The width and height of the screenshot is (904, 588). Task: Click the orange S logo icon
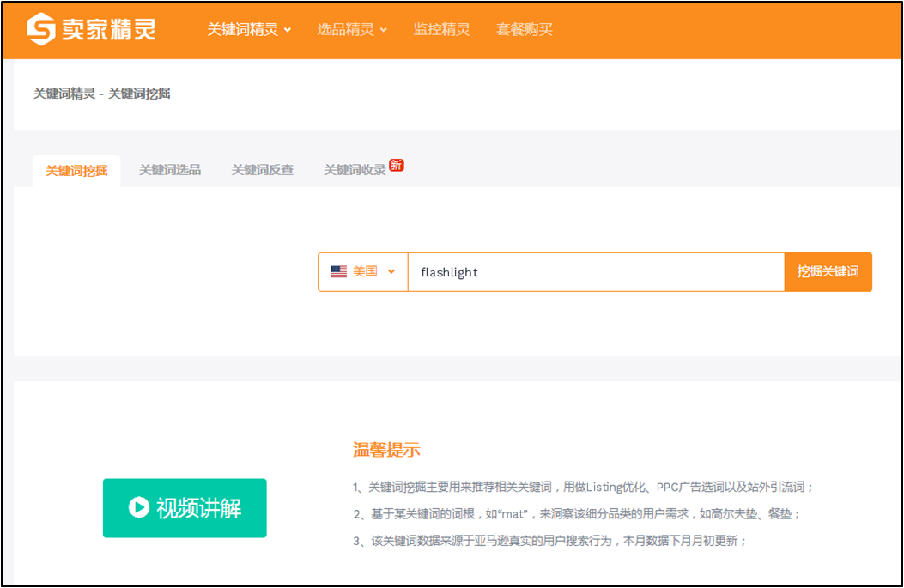[40, 29]
